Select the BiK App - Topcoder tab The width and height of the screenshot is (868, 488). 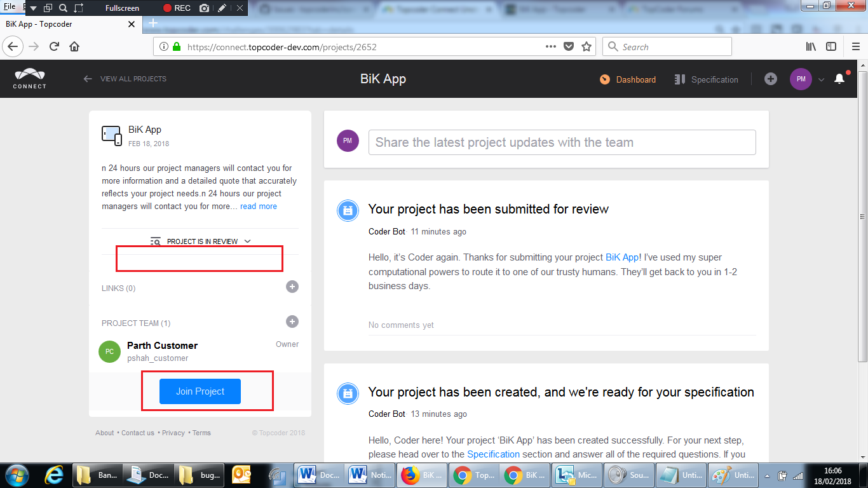pyautogui.click(x=71, y=24)
